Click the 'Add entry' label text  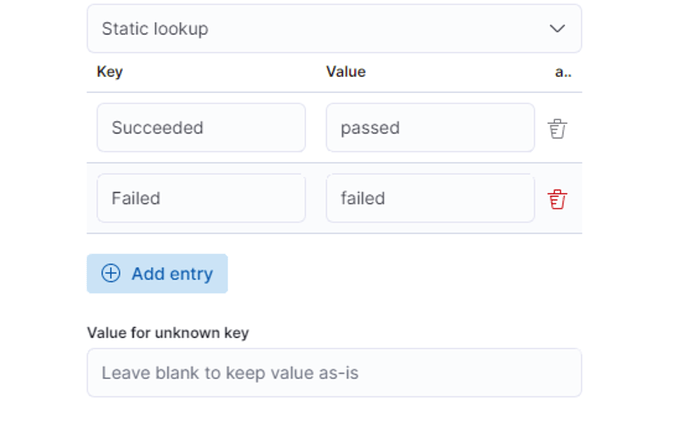(x=172, y=274)
